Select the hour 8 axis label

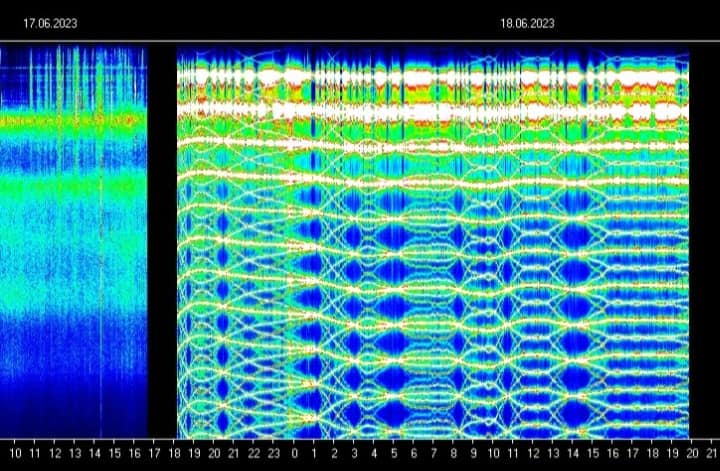[454, 454]
